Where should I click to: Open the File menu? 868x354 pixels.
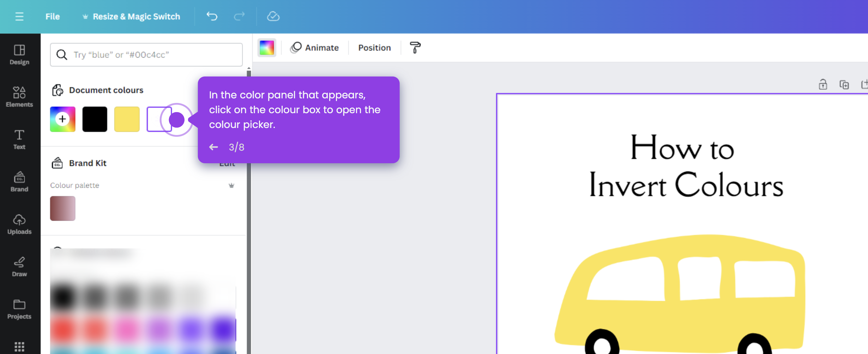tap(52, 16)
